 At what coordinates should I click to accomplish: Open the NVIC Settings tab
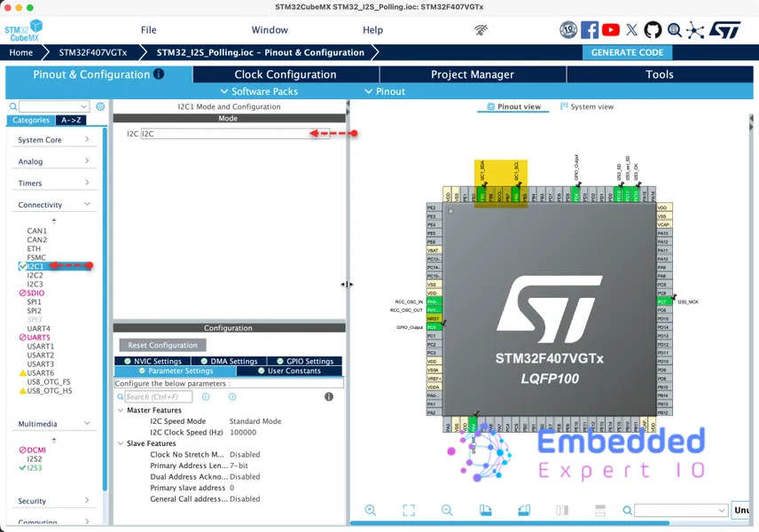153,361
